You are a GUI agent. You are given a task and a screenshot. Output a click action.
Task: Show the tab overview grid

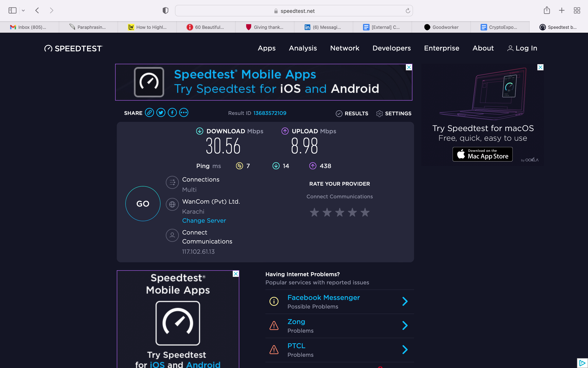pos(577,10)
